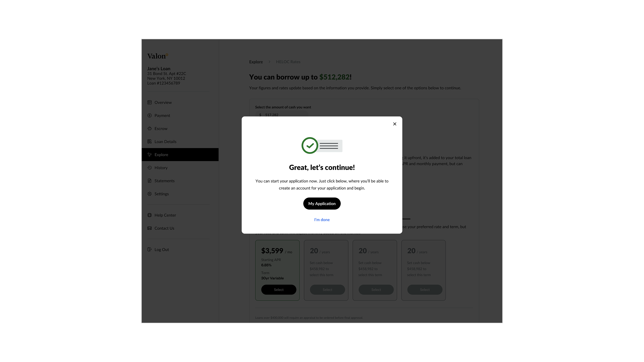
Task: Open the Contact Us envelope icon
Action: pyautogui.click(x=150, y=228)
